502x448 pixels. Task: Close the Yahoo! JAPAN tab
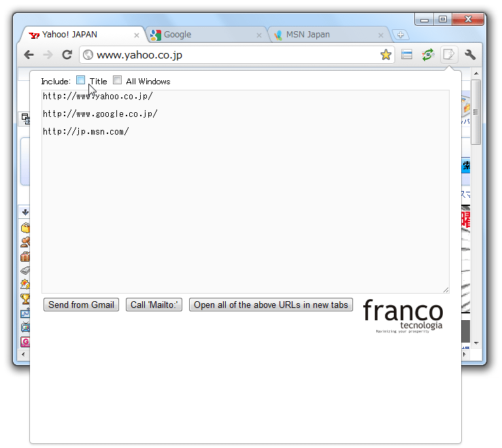click(x=137, y=35)
